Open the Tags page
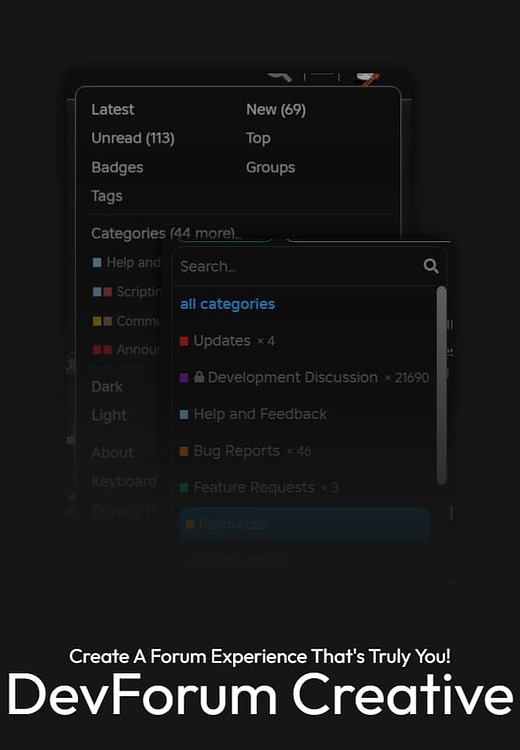Image resolution: width=520 pixels, height=750 pixels. point(107,196)
